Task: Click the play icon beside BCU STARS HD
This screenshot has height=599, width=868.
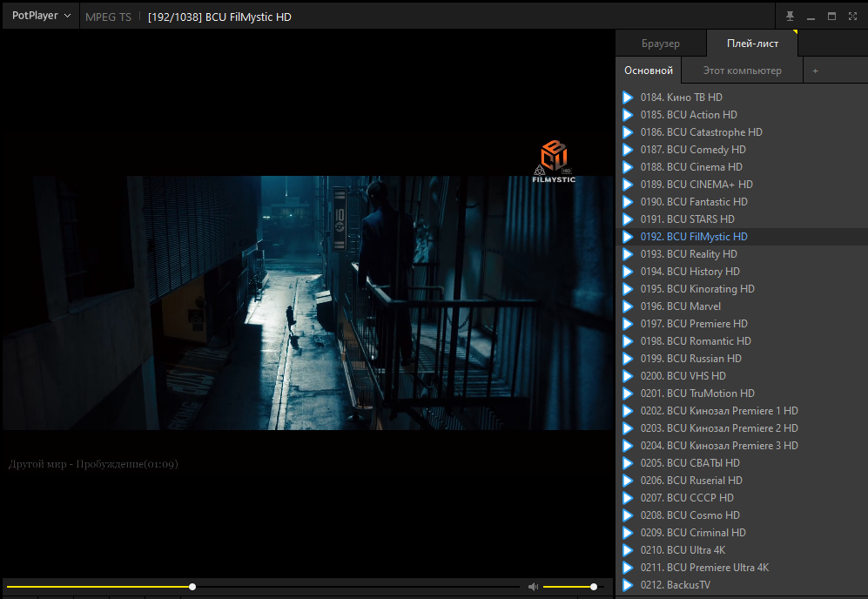Action: click(x=628, y=219)
